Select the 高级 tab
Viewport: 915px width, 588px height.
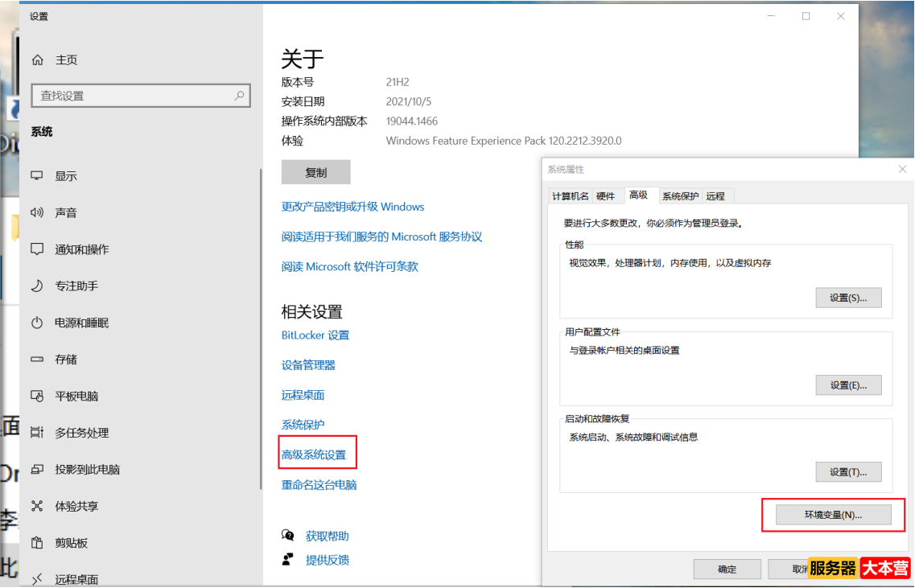click(638, 195)
